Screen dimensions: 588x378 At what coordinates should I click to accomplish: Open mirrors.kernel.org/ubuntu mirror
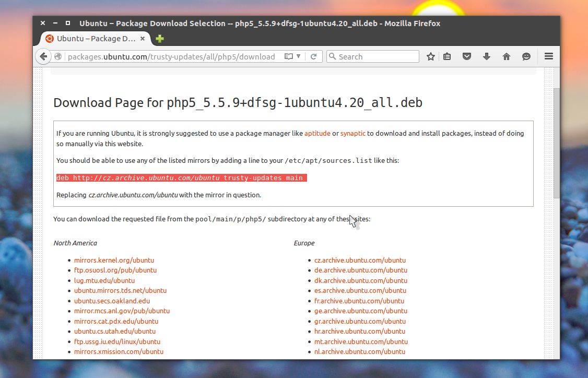coord(114,260)
